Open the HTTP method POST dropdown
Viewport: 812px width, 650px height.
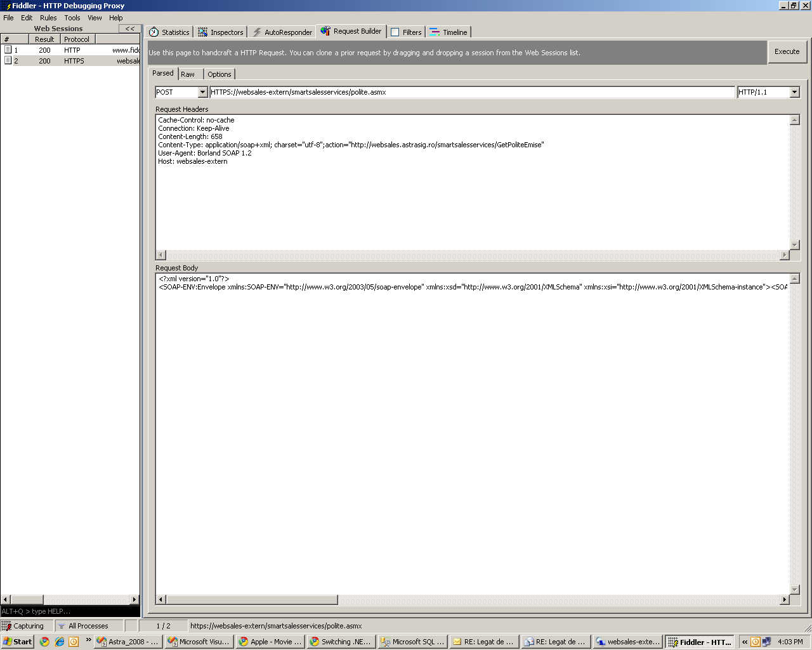[x=202, y=92]
